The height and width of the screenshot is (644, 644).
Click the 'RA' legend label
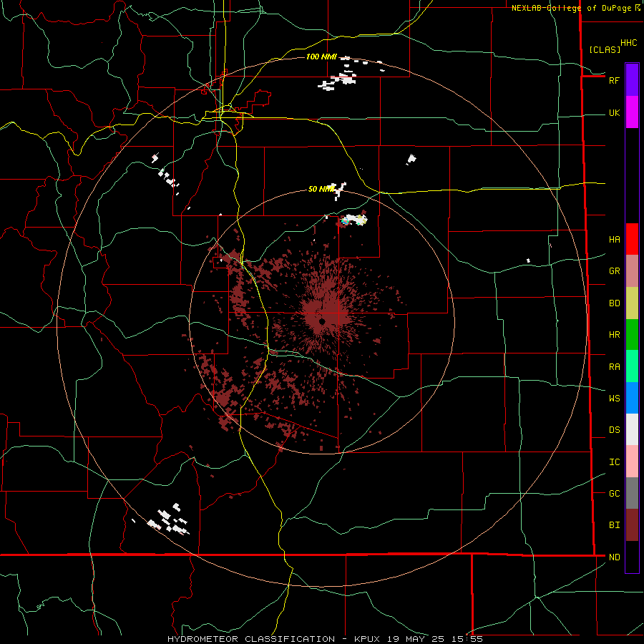[x=614, y=367]
